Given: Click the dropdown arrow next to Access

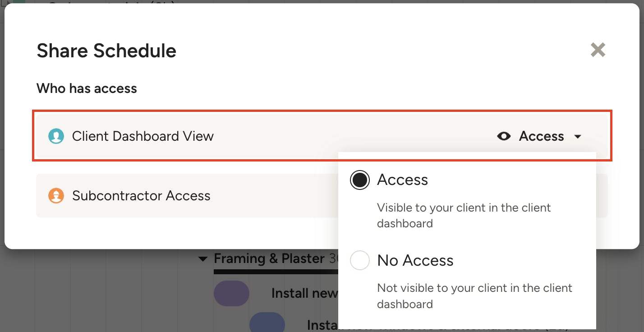Looking at the screenshot, I should tap(578, 137).
